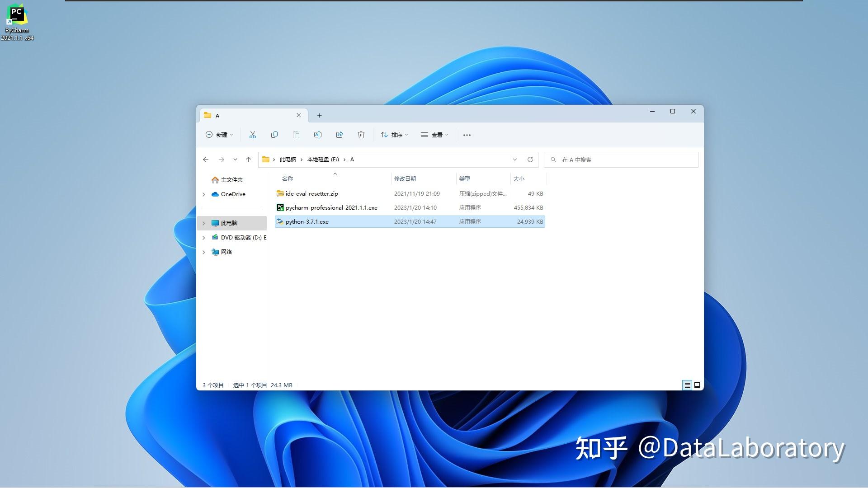Minimize the Explorer window

coord(652,111)
